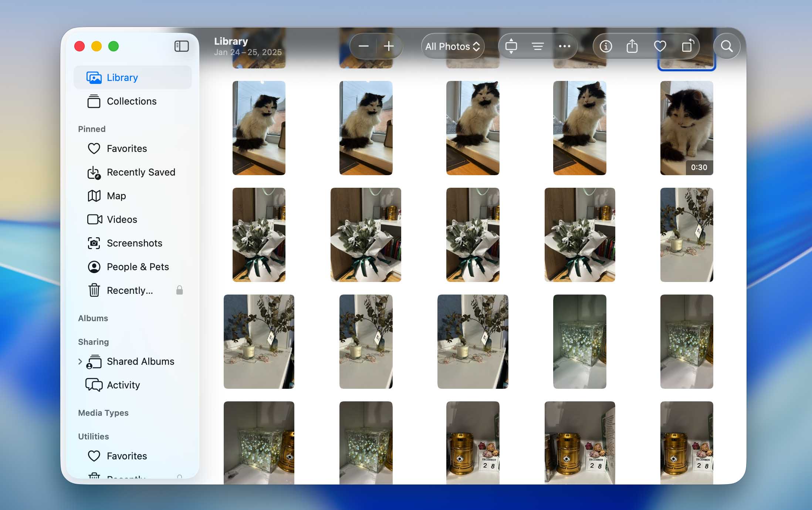Open the Favorites pinned label
The height and width of the screenshot is (510, 812).
(x=127, y=149)
